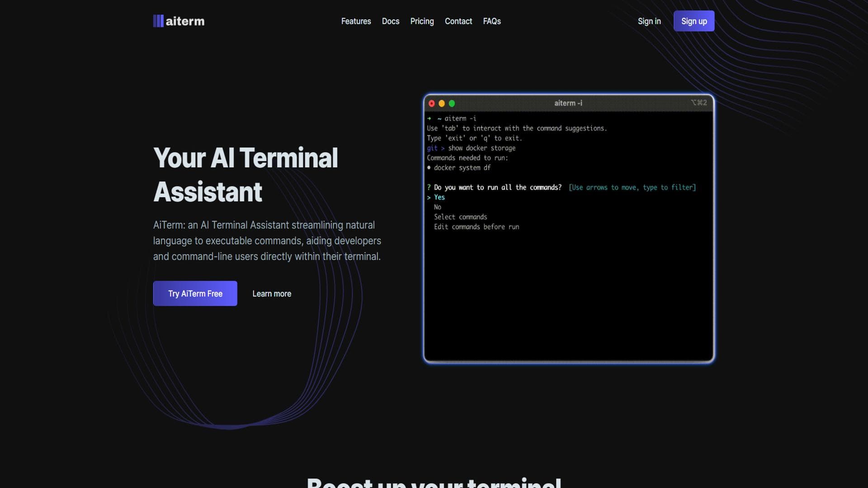
Task: Choose 'Edit commands before run' in terminal
Action: (476, 227)
